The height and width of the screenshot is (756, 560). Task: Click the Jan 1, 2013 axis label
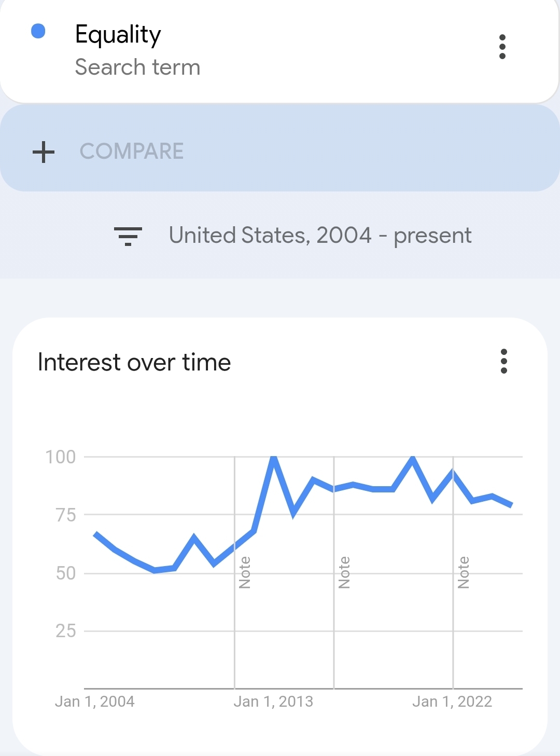click(273, 702)
